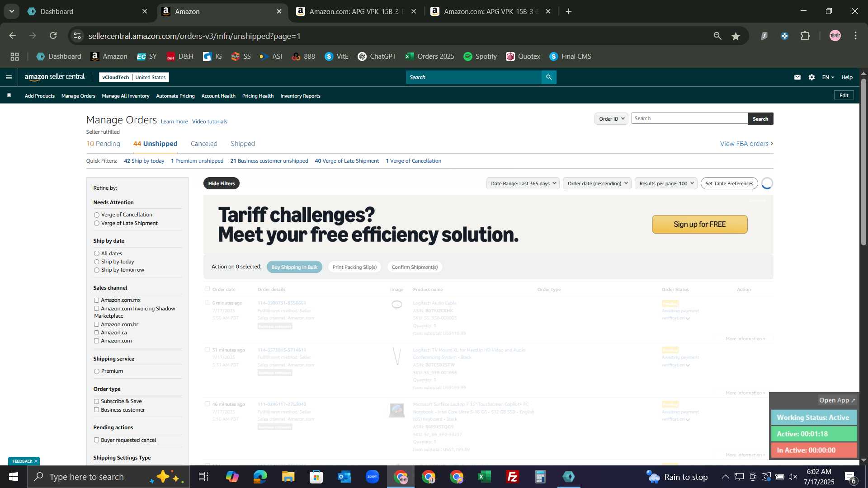Open the D&H bookmark
This screenshot has height=488, width=868.
[180, 56]
